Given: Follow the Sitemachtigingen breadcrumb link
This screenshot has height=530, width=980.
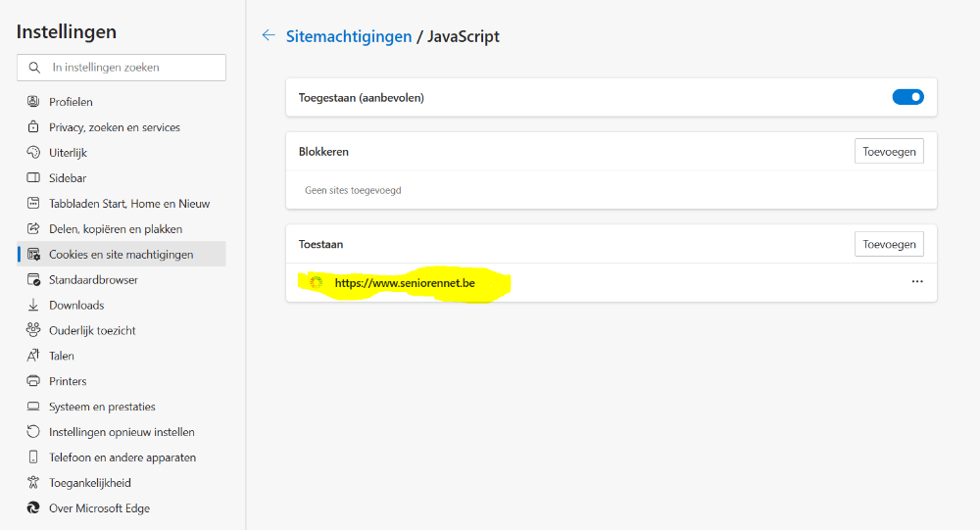Looking at the screenshot, I should [348, 36].
